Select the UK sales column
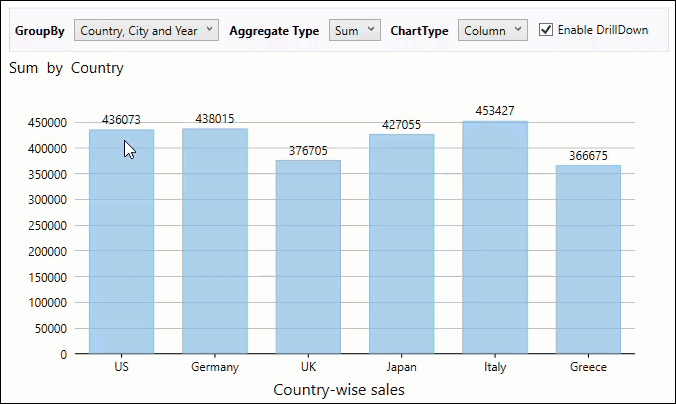 coord(308,260)
